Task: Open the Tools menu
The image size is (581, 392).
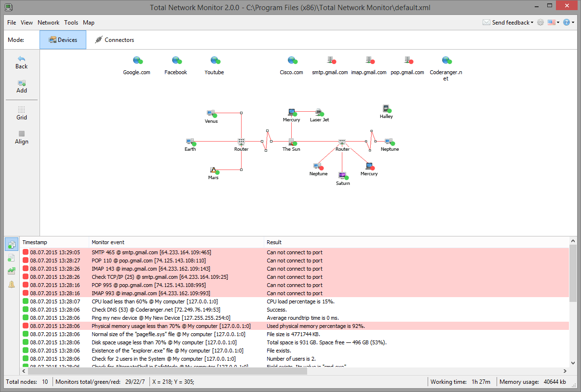Action: [x=71, y=23]
